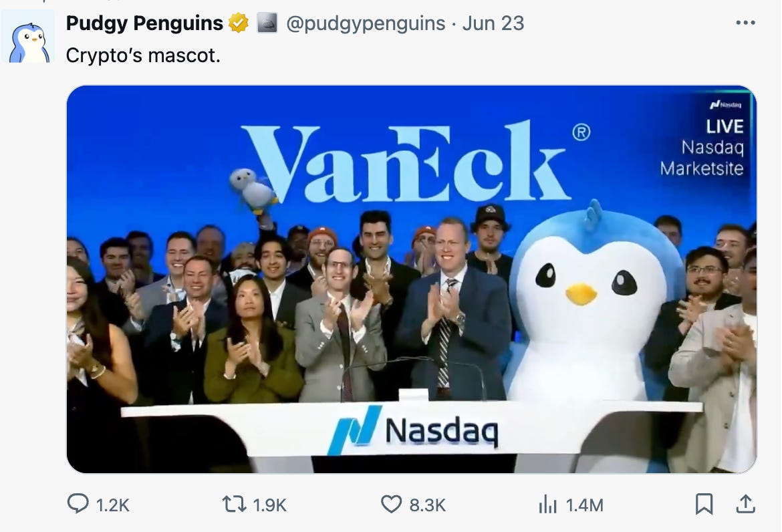Click the LIVE Nasdaq Marketsite overlay

coord(708,139)
